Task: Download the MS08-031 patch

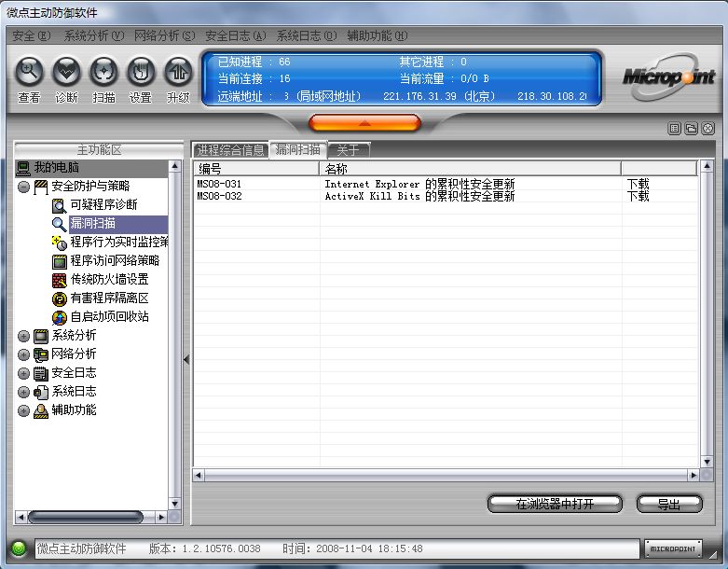Action: (639, 184)
